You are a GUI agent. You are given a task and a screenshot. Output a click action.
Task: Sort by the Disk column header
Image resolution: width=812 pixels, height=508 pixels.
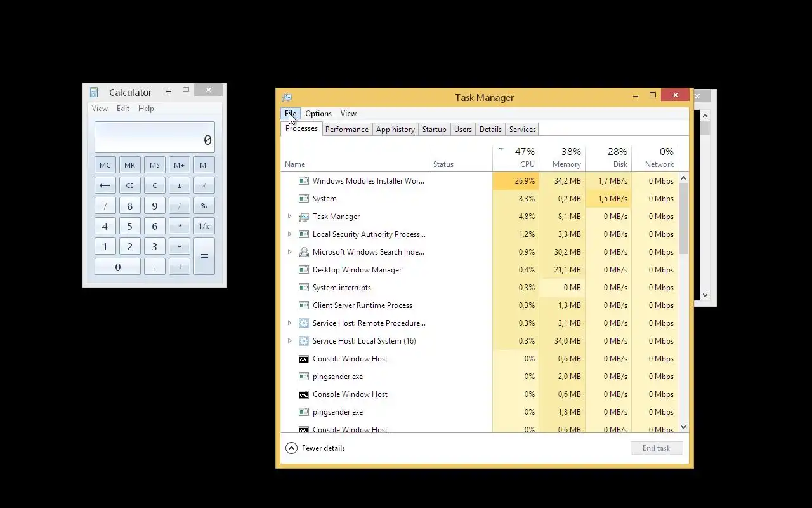pos(608,157)
